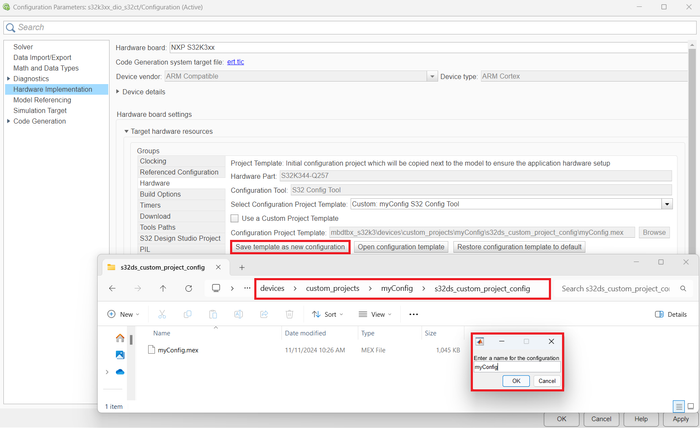Select the myConfig.mex file
The image size is (700, 428).
click(x=178, y=350)
